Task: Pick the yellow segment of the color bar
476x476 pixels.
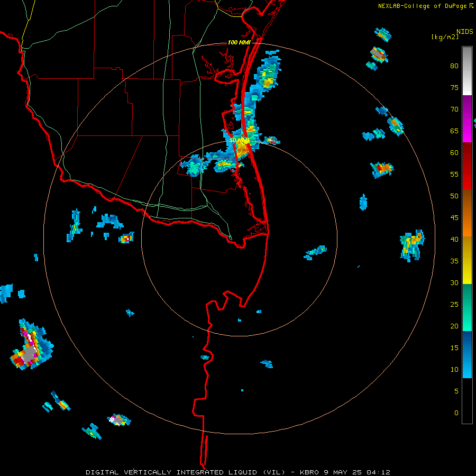Action: click(467, 260)
